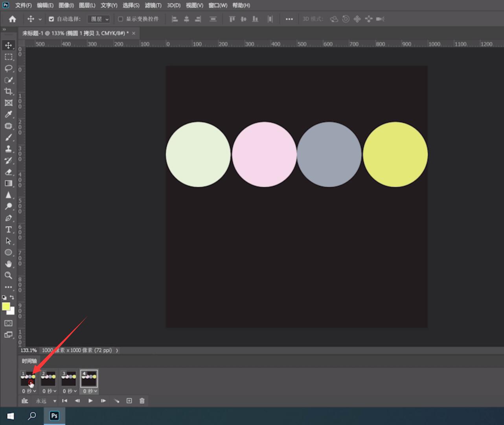Close the 未标题-1 document tab
Screen dimensions: 504x425
tap(134, 33)
